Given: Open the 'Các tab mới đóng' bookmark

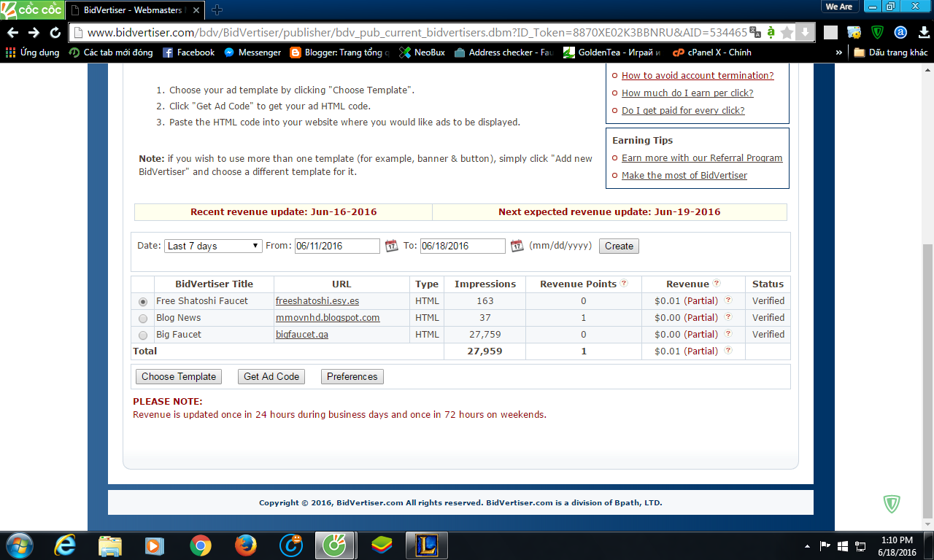Looking at the screenshot, I should point(111,52).
